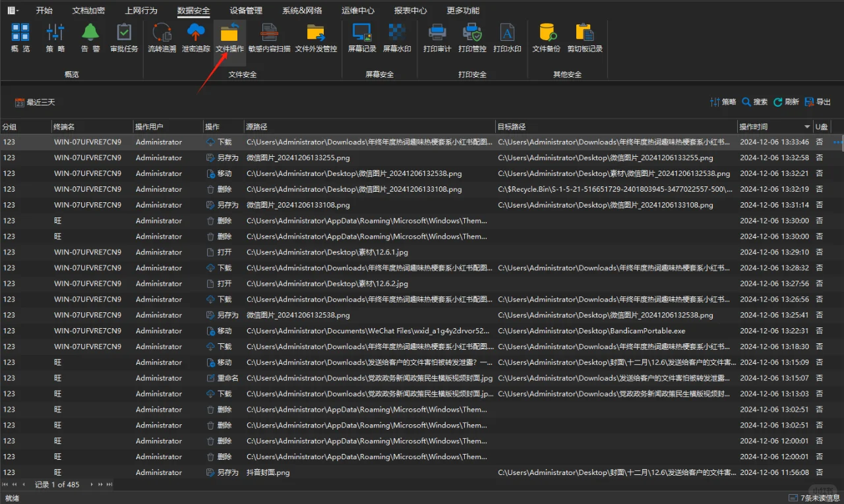This screenshot has height=504, width=844.
Task: Open the 打印水印 print watermark tool
Action: [507, 38]
